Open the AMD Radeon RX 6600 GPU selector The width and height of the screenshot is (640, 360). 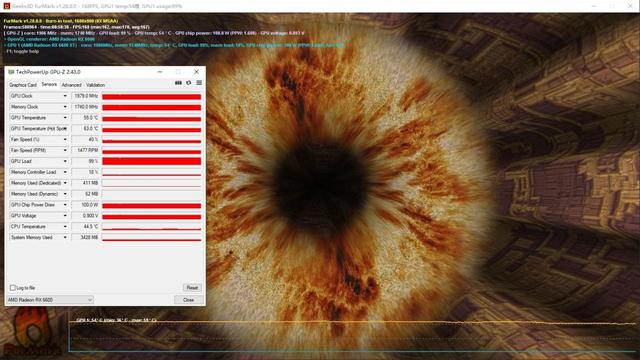50,300
